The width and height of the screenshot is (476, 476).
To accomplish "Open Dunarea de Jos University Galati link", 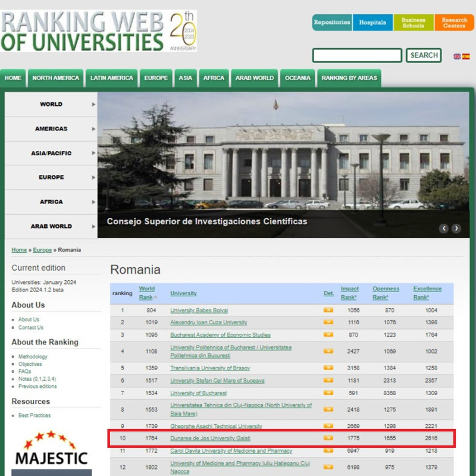I will click(210, 438).
